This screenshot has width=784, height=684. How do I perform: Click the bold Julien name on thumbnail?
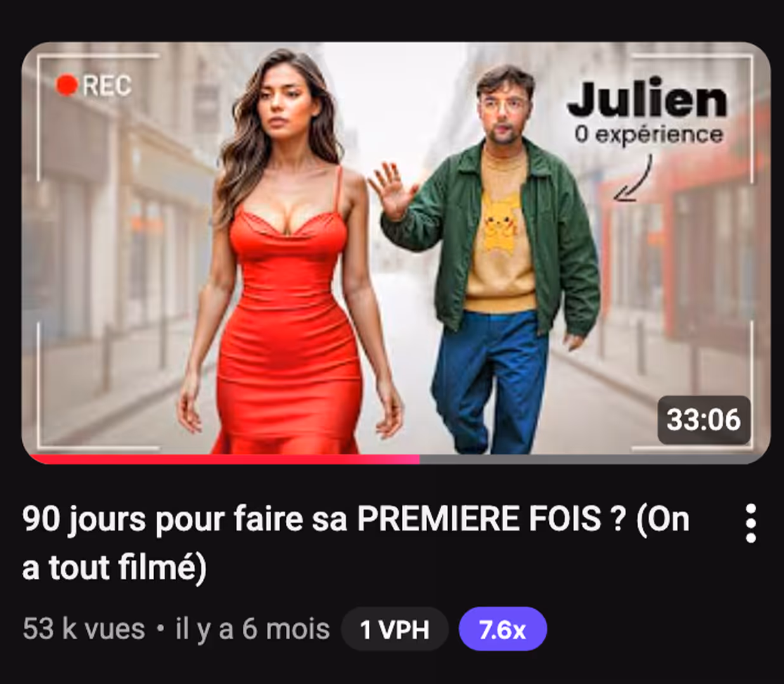[x=647, y=99]
